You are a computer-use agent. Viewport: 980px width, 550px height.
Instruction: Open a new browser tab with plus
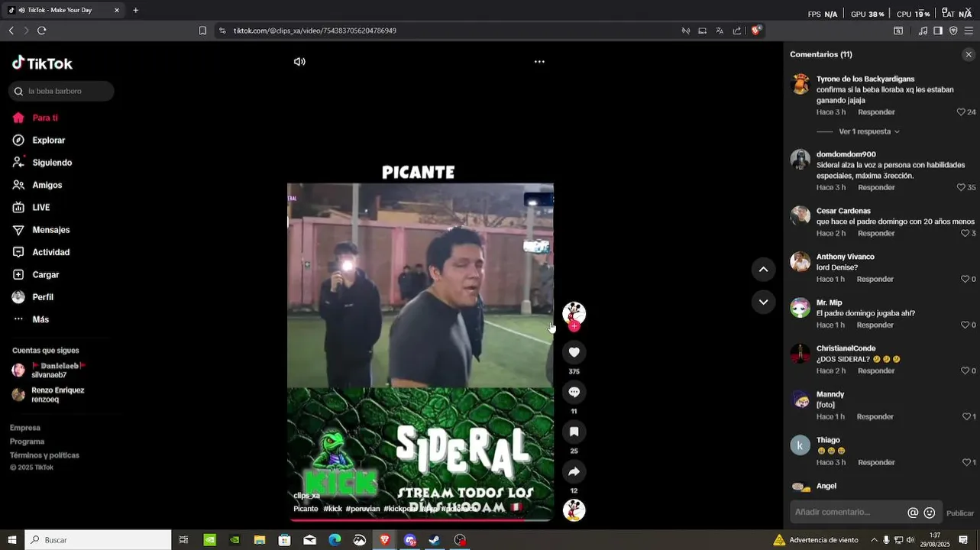coord(135,10)
